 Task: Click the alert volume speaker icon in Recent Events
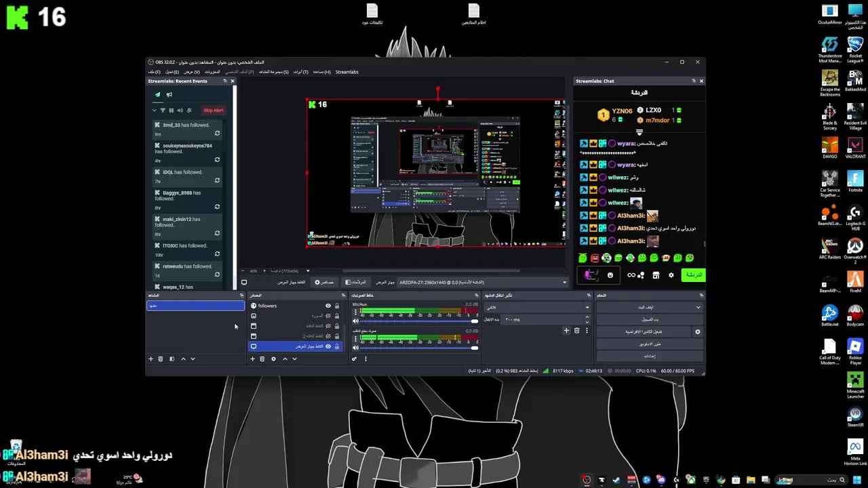(x=180, y=110)
